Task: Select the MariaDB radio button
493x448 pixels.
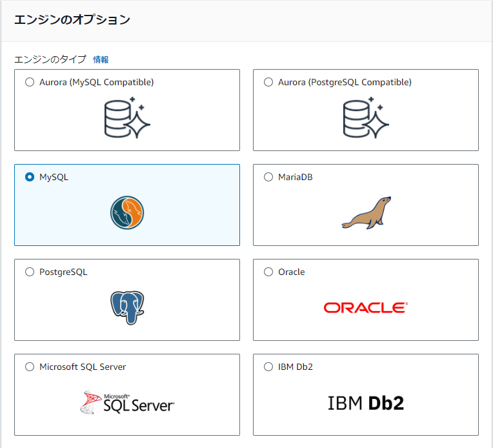Action: pos(268,177)
